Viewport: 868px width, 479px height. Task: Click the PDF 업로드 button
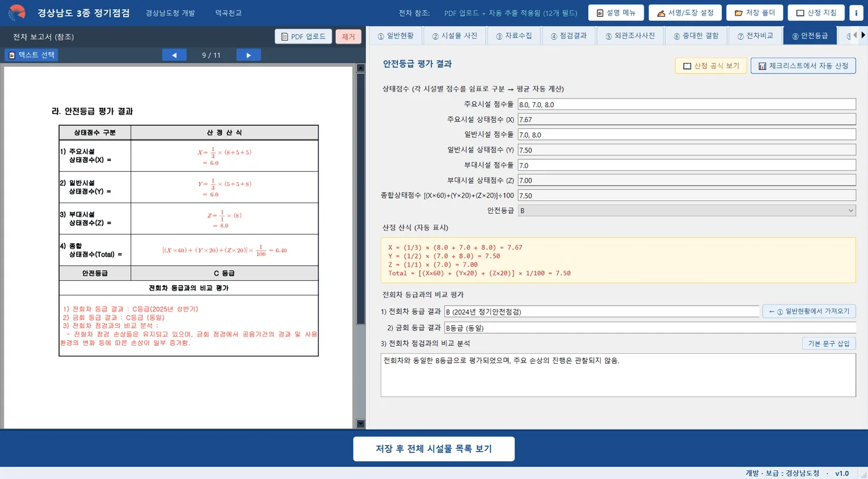(x=303, y=37)
